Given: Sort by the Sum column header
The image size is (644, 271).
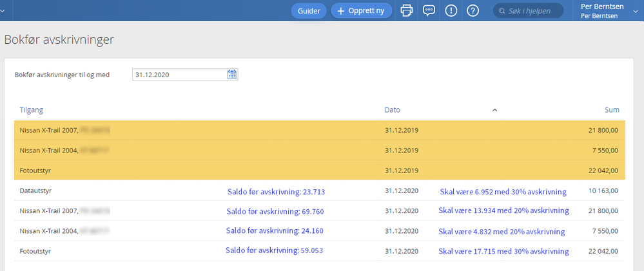Looking at the screenshot, I should [612, 110].
